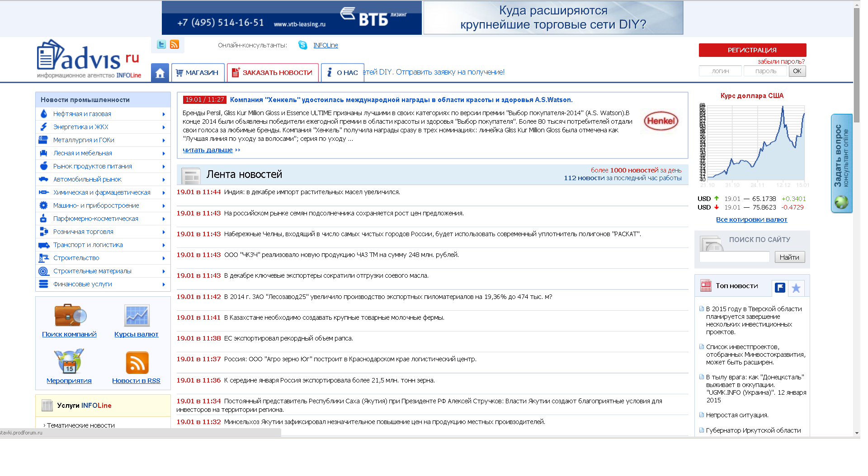The height and width of the screenshot is (476, 868).
Task: Expand the Энергетика и ЖКХ submenu arrow
Action: pos(164,127)
